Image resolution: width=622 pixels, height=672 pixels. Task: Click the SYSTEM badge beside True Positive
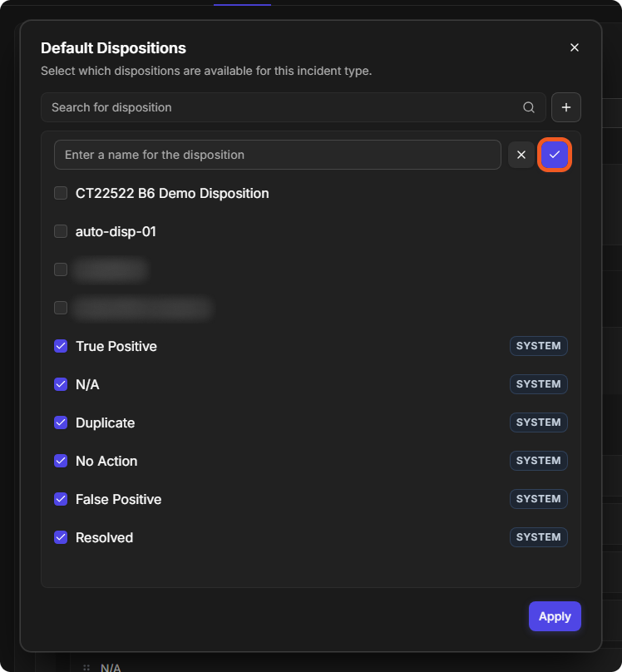(539, 346)
